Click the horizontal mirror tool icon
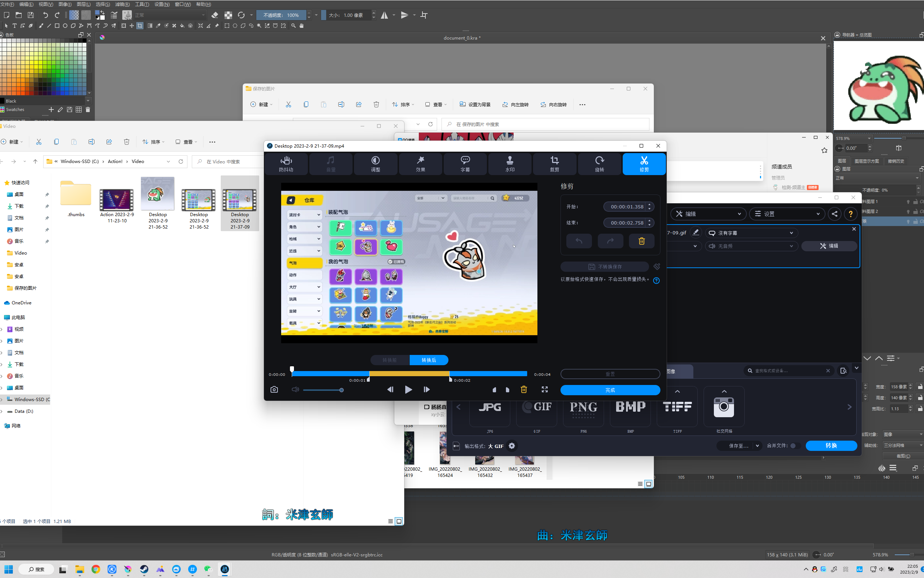This screenshot has height=578, width=924. (385, 15)
